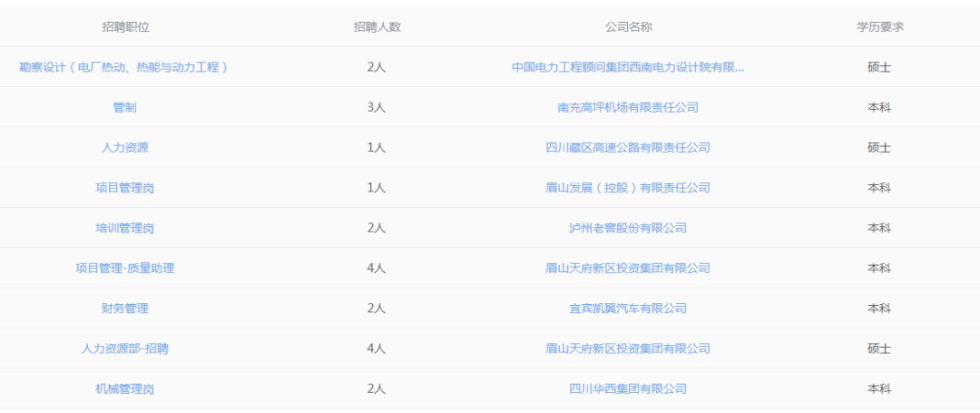Click 本科 in the 眉山发展 row
The width and height of the screenshot is (980, 413).
[x=879, y=188]
